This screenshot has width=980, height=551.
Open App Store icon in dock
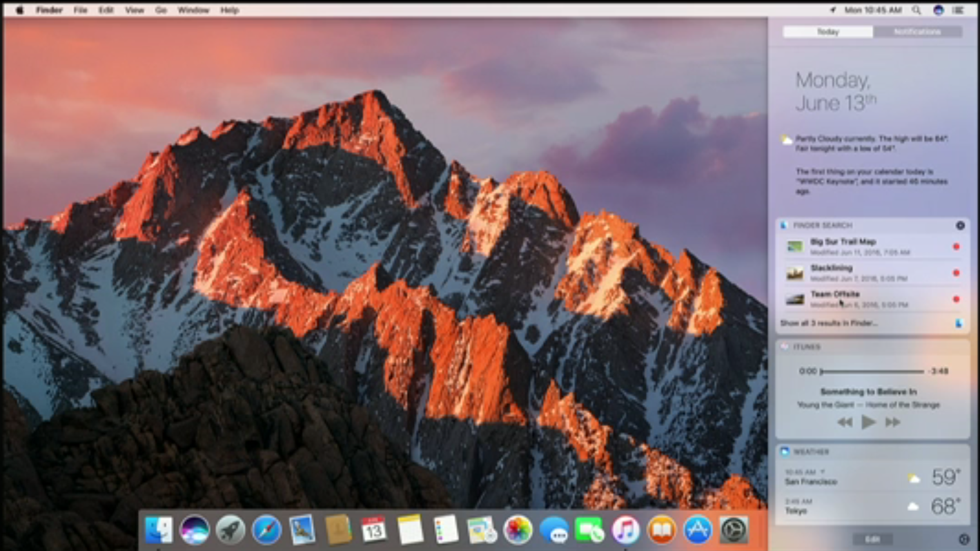click(x=697, y=530)
